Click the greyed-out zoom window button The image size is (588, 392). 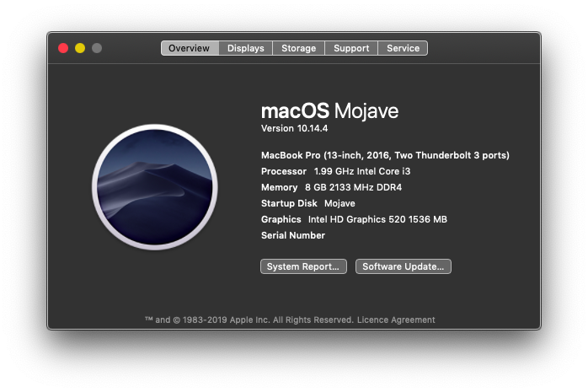[97, 48]
